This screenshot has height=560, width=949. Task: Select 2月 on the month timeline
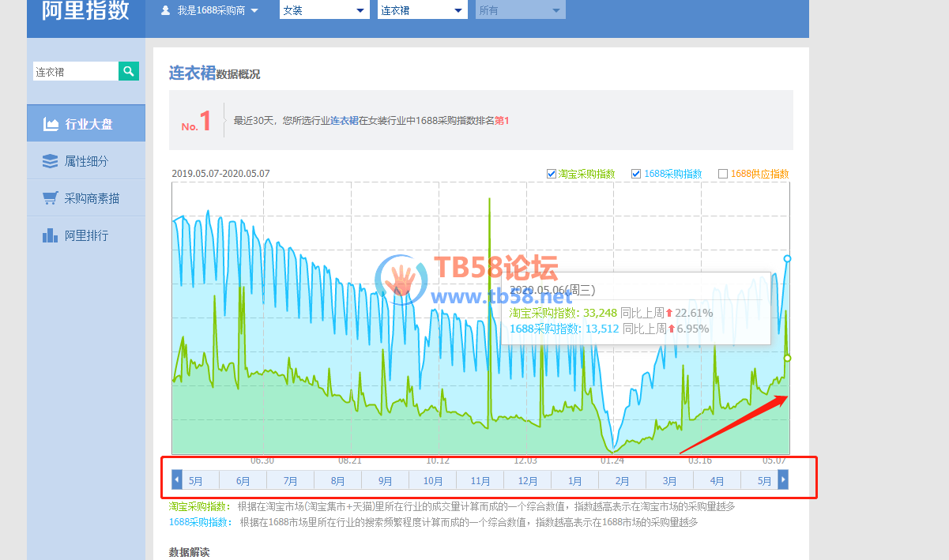click(622, 480)
